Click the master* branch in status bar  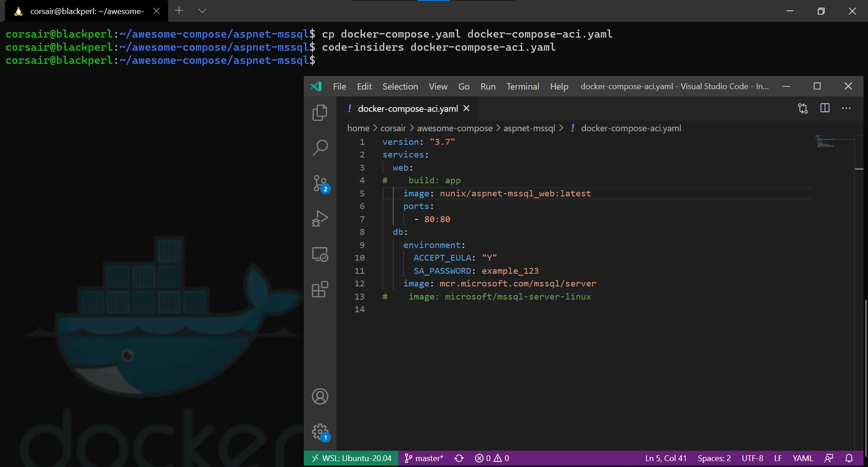tap(424, 458)
